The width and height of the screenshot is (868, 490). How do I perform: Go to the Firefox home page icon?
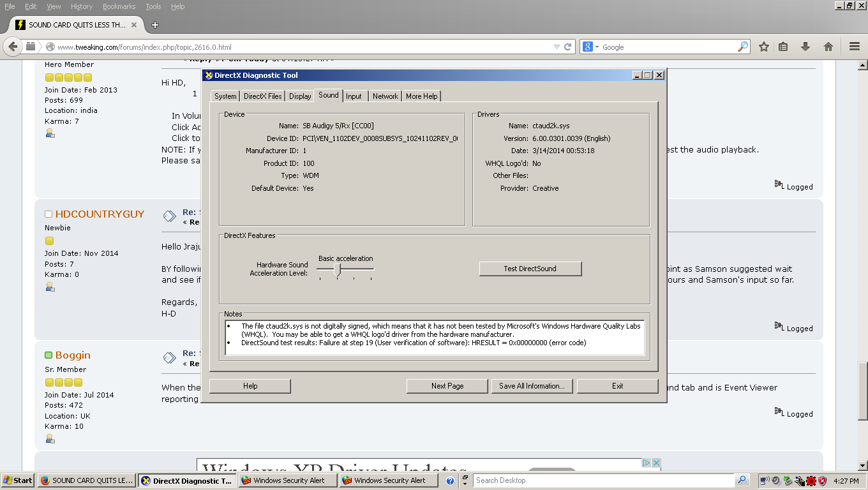tap(828, 47)
